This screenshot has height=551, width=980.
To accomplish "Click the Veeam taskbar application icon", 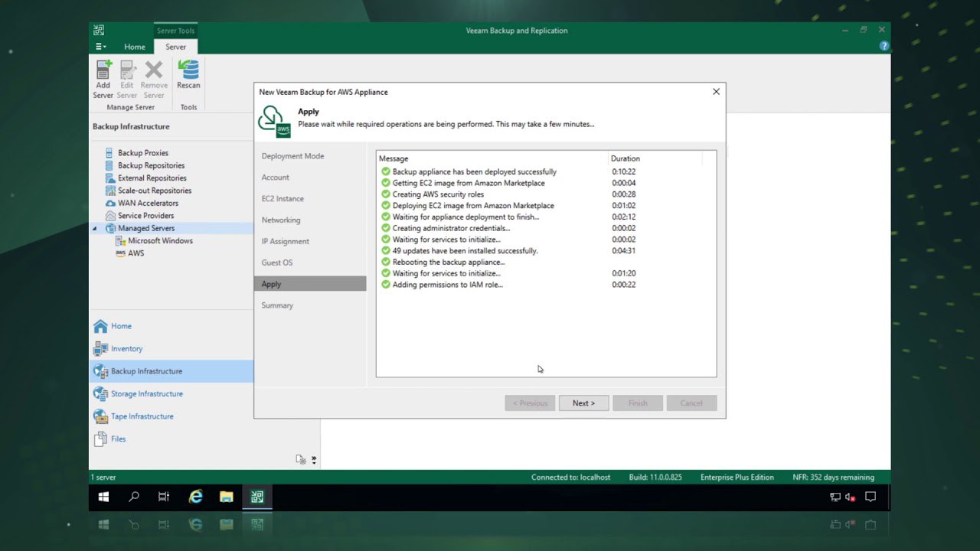I will pyautogui.click(x=256, y=497).
